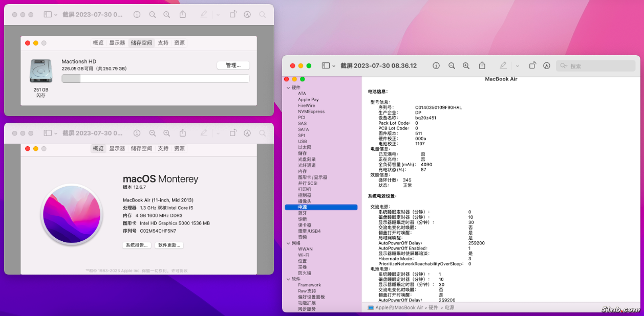The image size is (644, 316).
Task: Open the sidebar view dropdown chevron in 08.36.12 window
Action: pyautogui.click(x=334, y=66)
